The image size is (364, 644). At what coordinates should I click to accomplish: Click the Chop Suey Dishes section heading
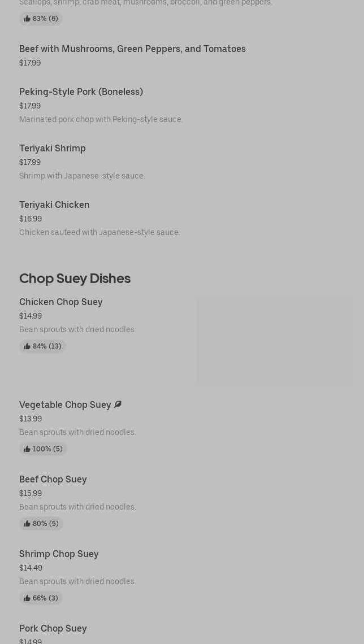(x=75, y=279)
